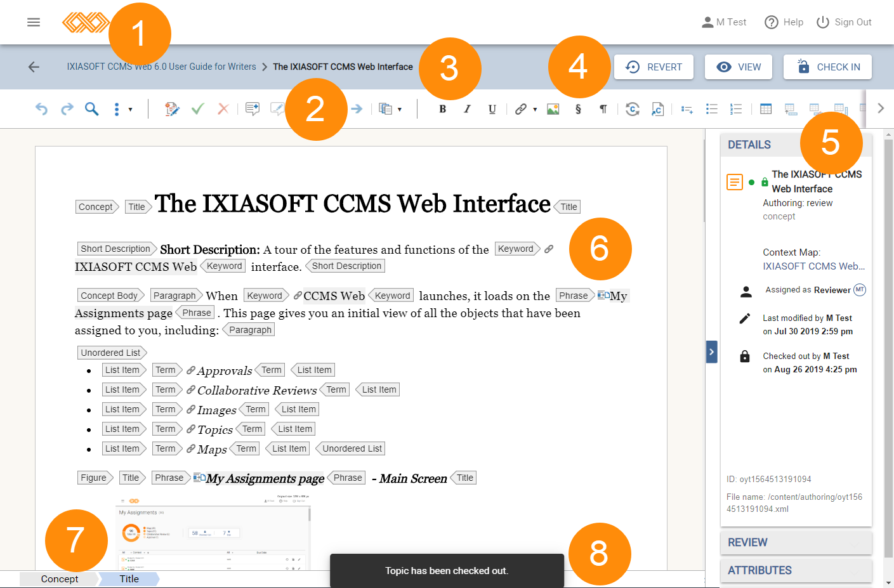This screenshot has width=894, height=588.
Task: Expand the ATTRIBUTES panel
Action: [x=796, y=570]
